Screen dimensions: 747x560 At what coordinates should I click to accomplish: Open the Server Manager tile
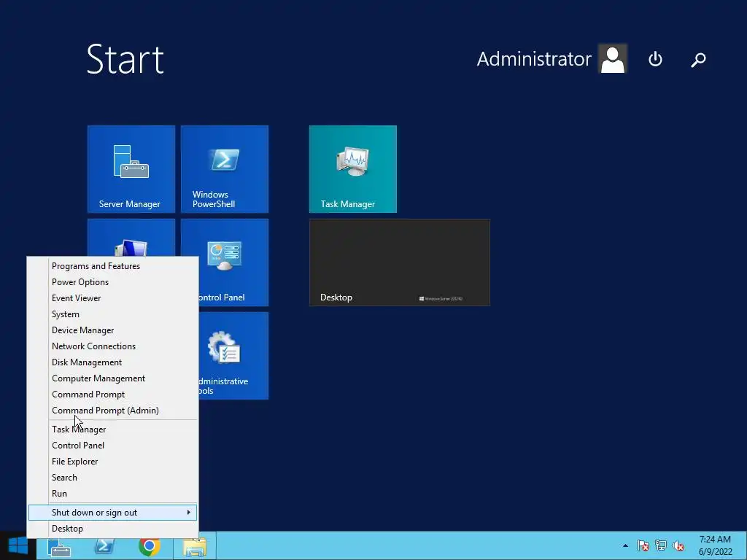coord(131,169)
